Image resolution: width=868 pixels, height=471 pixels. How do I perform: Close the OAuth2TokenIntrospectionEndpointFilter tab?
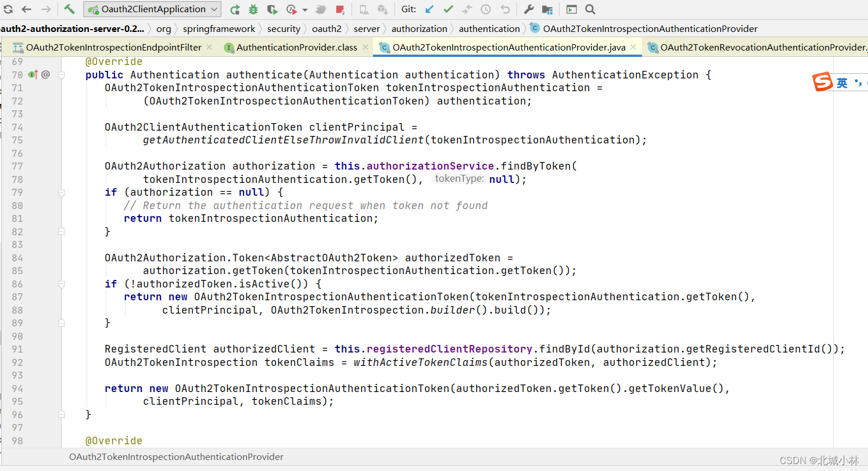[210, 48]
